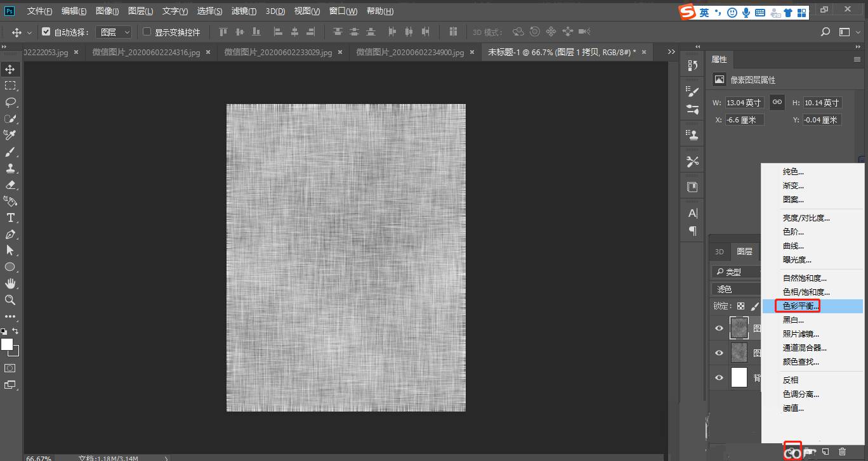Select the Pen tool
This screenshot has width=868, height=461.
10,234
